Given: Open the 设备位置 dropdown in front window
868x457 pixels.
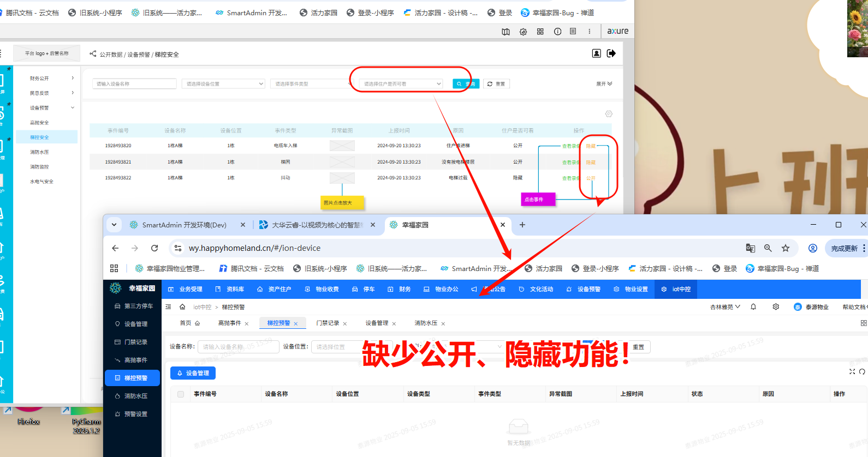Looking at the screenshot, I should coord(351,347).
